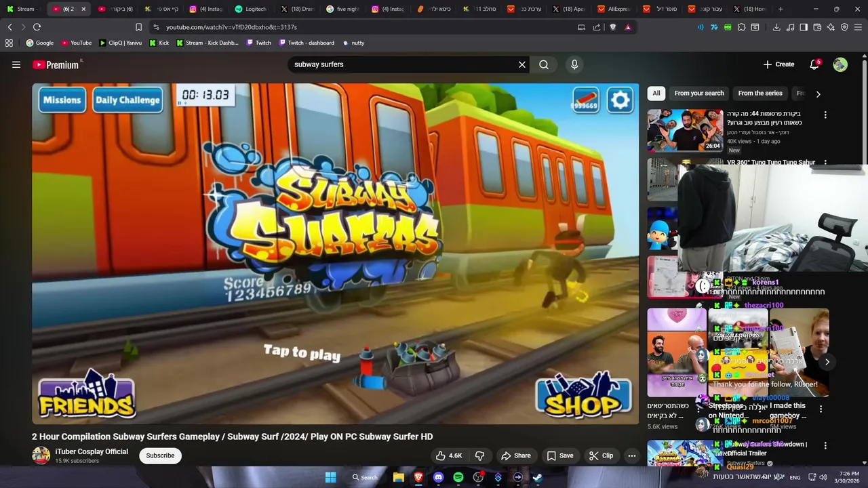
Task: Open options for I made this gameboy short
Action: 821,409
